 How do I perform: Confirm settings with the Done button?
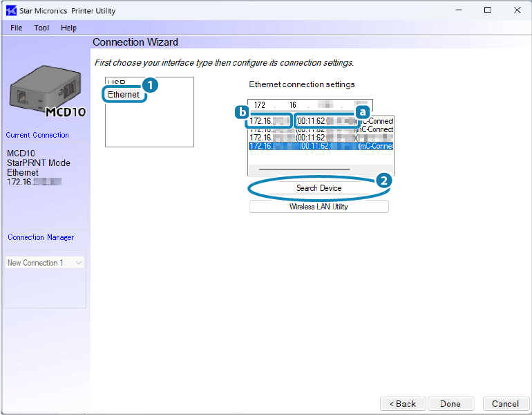[450, 403]
